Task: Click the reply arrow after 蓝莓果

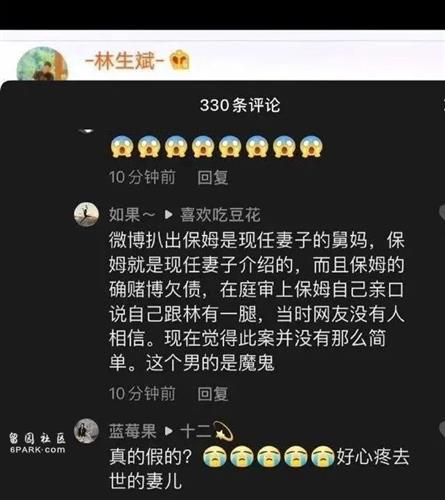Action: point(169,431)
